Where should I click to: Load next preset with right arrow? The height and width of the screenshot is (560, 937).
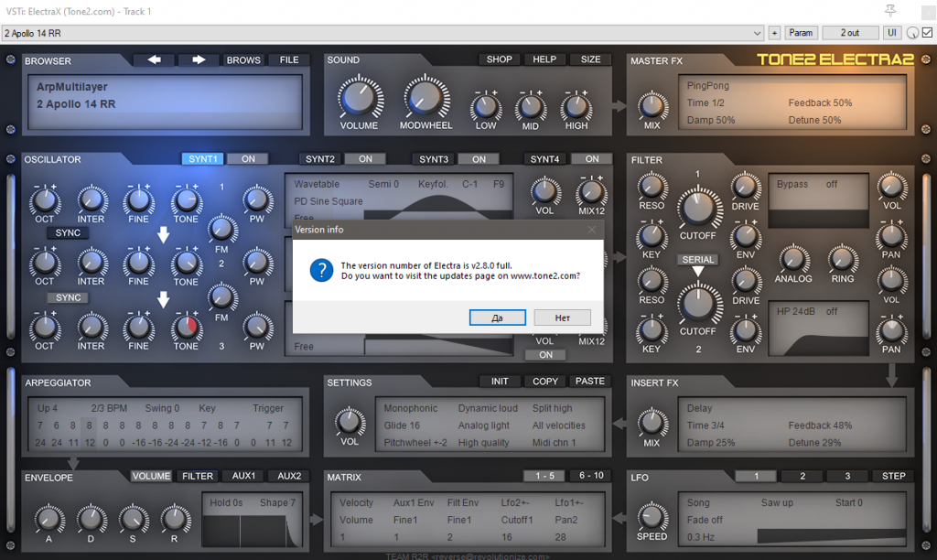coord(199,59)
